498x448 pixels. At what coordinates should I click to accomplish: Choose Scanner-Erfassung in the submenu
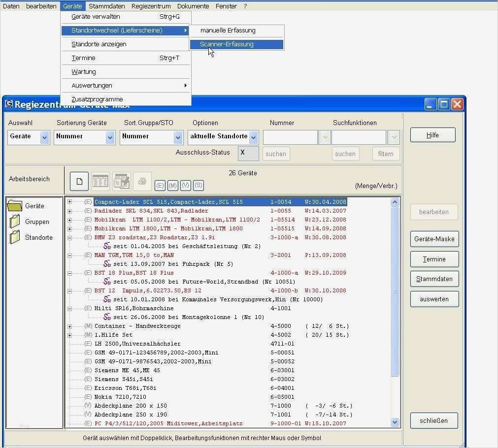236,44
